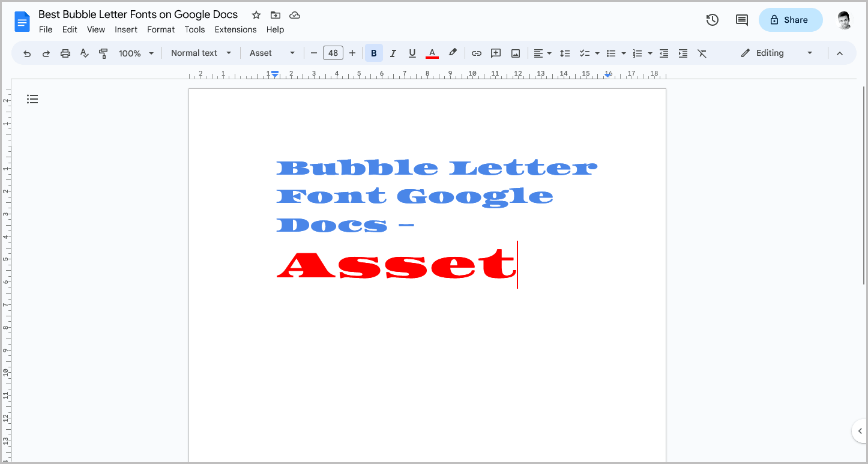Expand bulleted list options arrow
This screenshot has height=464, width=868.
[624, 53]
